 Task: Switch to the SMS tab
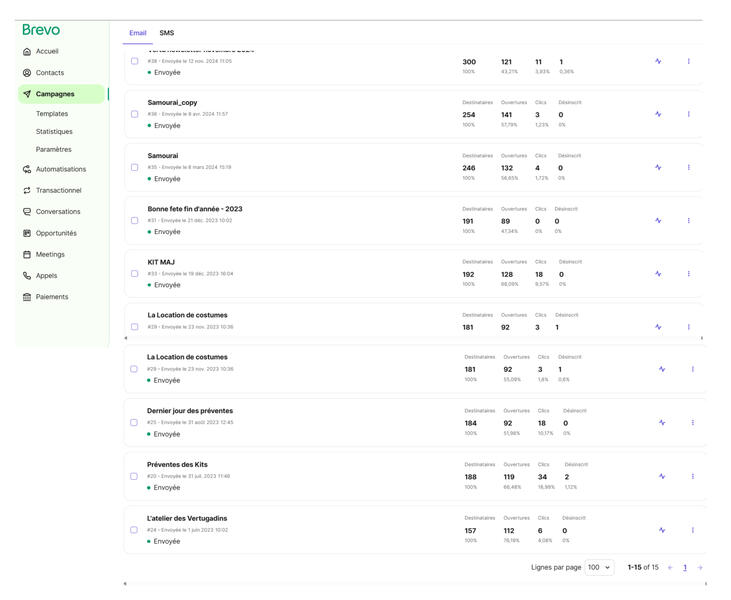(x=166, y=33)
